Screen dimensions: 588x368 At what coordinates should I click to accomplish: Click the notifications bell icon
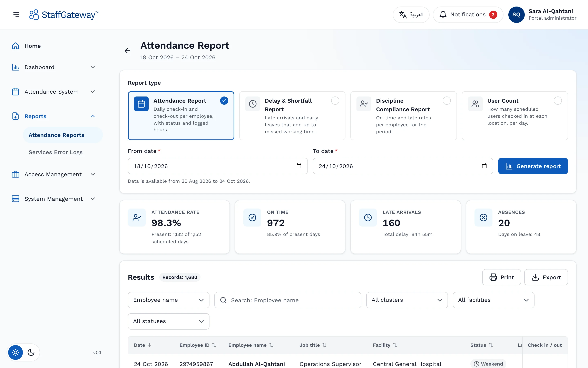click(443, 15)
